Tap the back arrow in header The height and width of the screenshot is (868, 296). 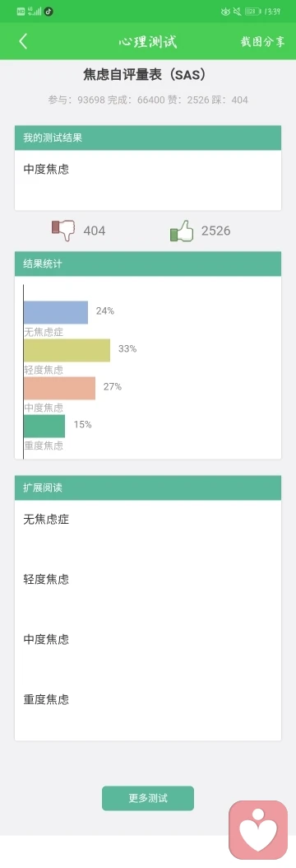tap(23, 41)
